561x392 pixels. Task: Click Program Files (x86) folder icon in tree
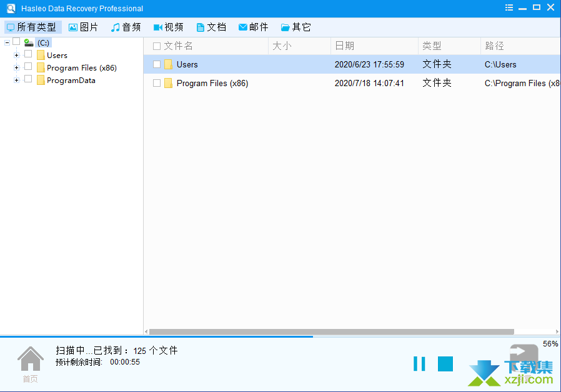[x=41, y=68]
